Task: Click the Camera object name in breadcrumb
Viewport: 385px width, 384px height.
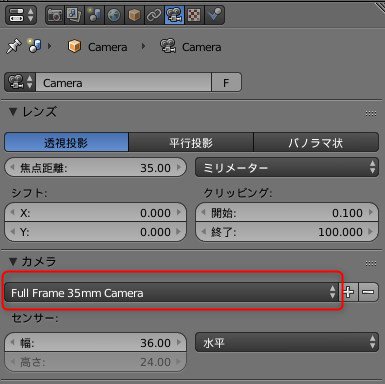Action: pyautogui.click(x=107, y=47)
